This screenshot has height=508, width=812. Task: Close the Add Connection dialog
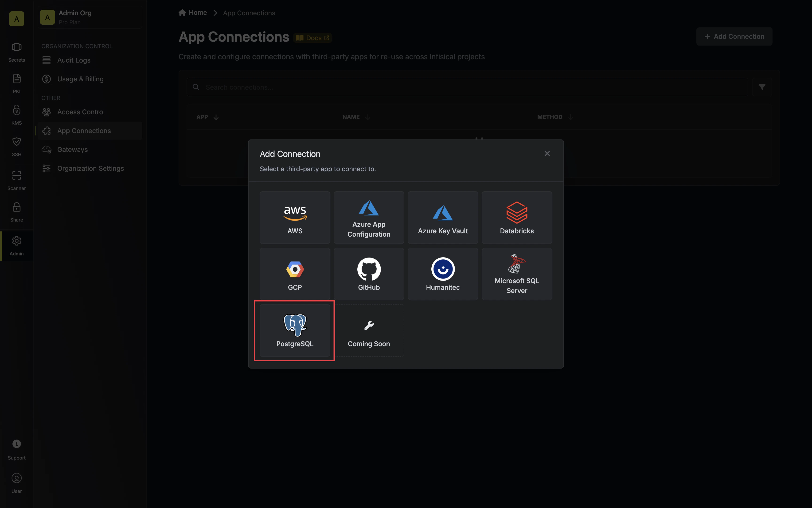(547, 154)
